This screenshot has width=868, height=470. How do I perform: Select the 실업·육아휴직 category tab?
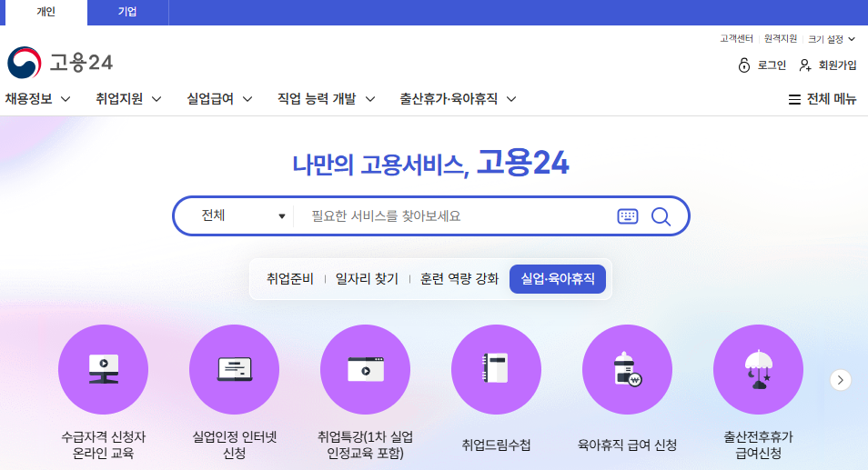click(558, 279)
